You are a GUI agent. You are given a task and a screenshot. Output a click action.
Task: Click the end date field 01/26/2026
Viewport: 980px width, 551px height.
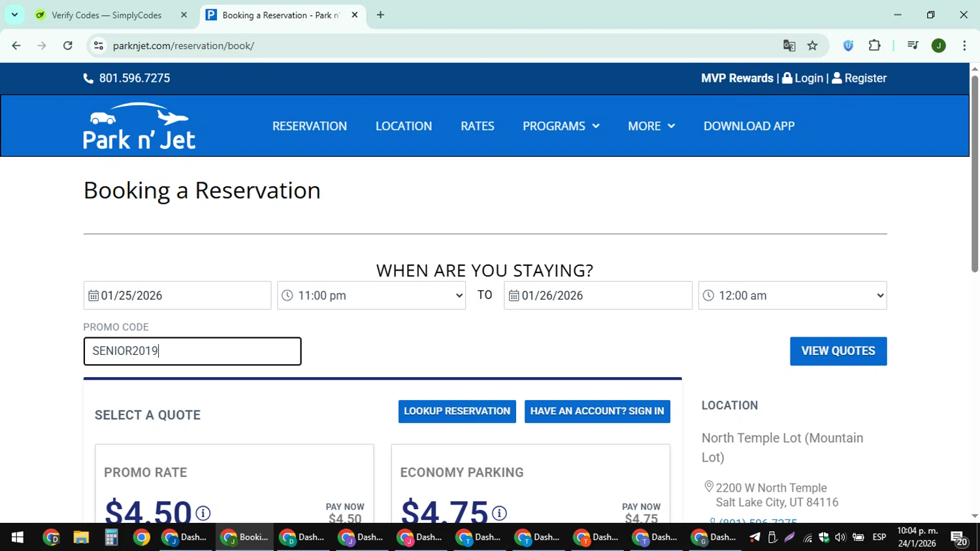[598, 295]
